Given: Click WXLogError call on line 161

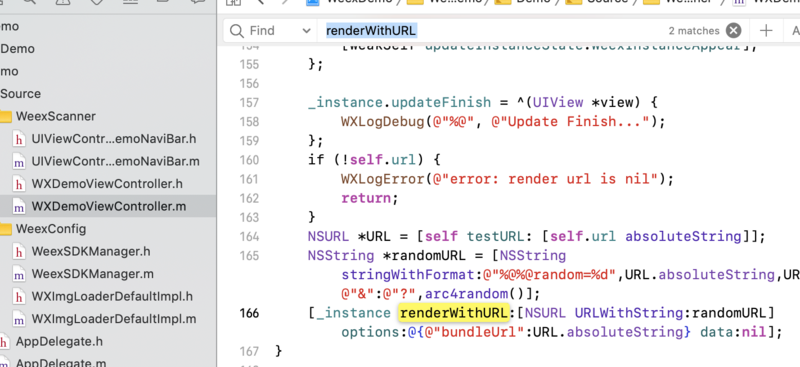Looking at the screenshot, I should [383, 179].
